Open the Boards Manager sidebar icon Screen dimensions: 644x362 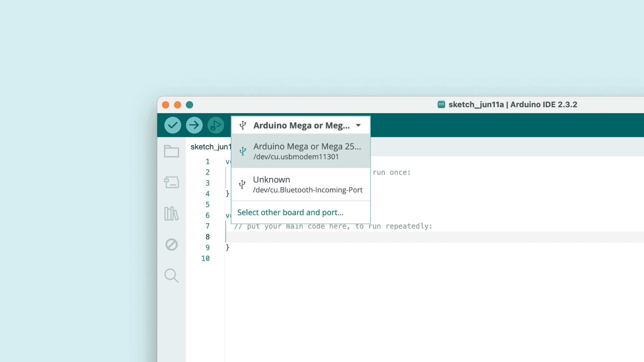171,182
